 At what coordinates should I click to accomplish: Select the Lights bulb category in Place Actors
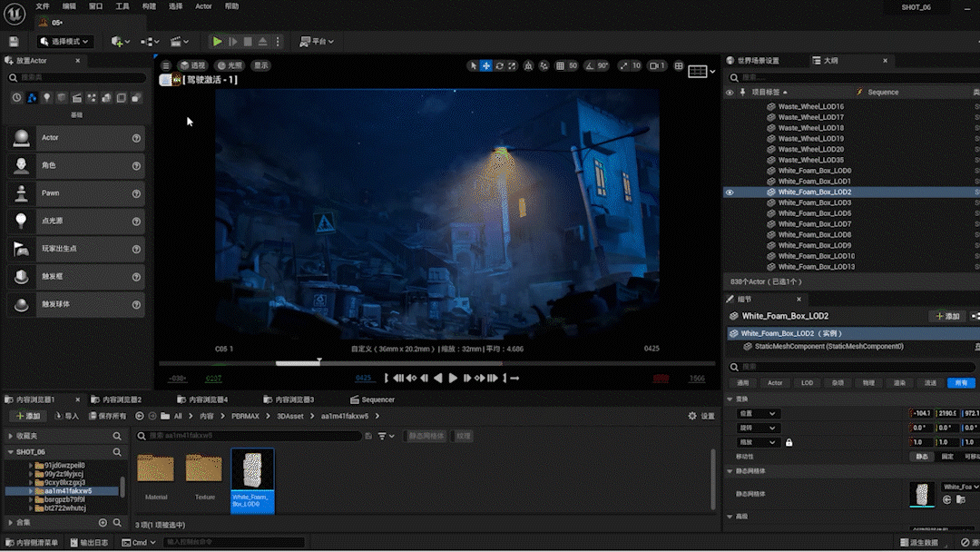click(46, 98)
